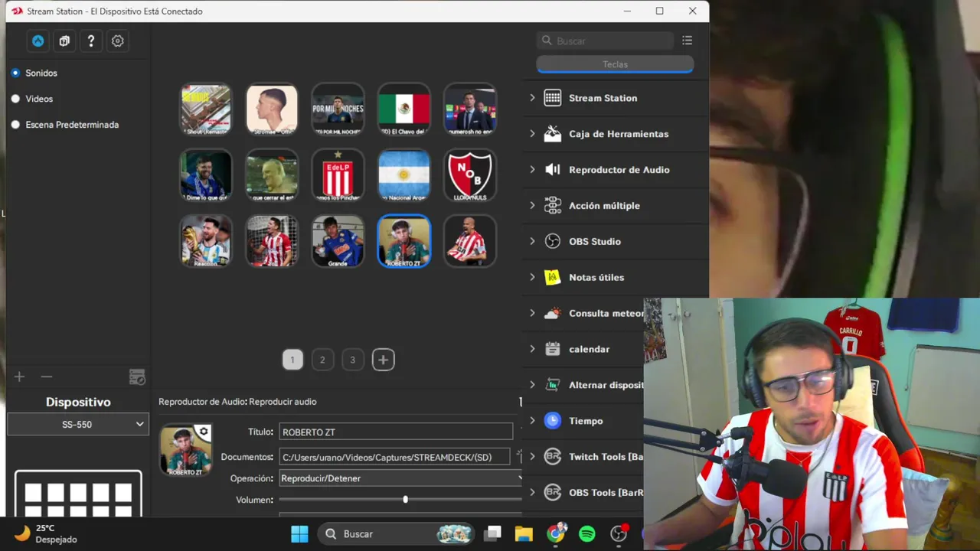Viewport: 980px width, 551px height.
Task: Open Chrome from the taskbar
Action: pos(556,534)
